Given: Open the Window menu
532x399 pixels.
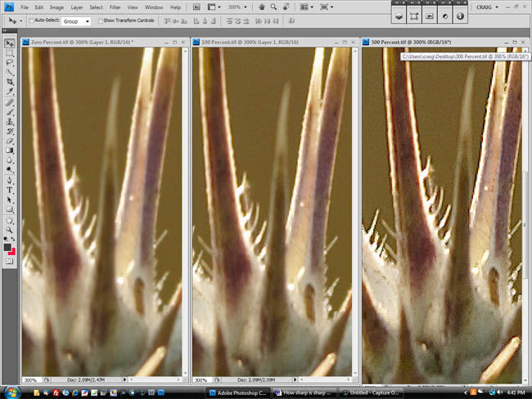Looking at the screenshot, I should tap(154, 7).
